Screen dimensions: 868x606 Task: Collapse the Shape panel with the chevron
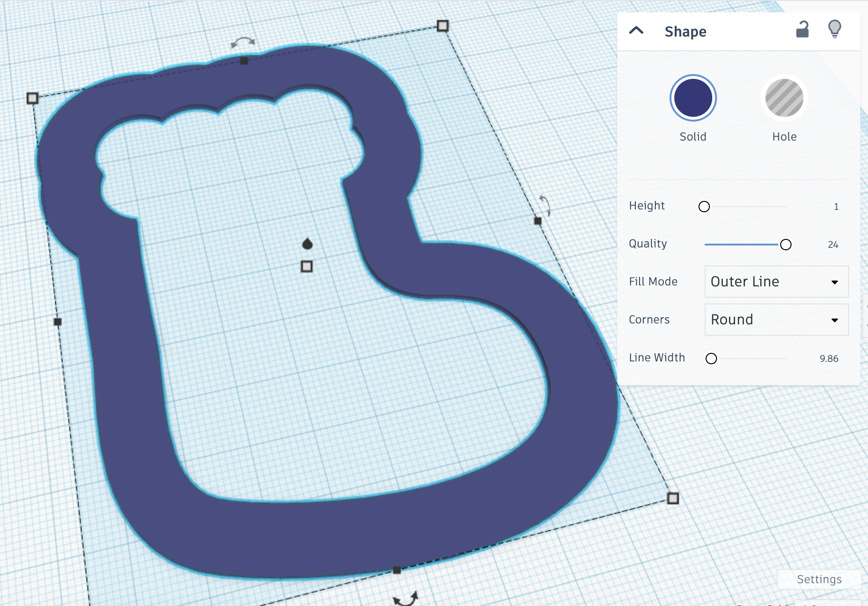pos(637,30)
